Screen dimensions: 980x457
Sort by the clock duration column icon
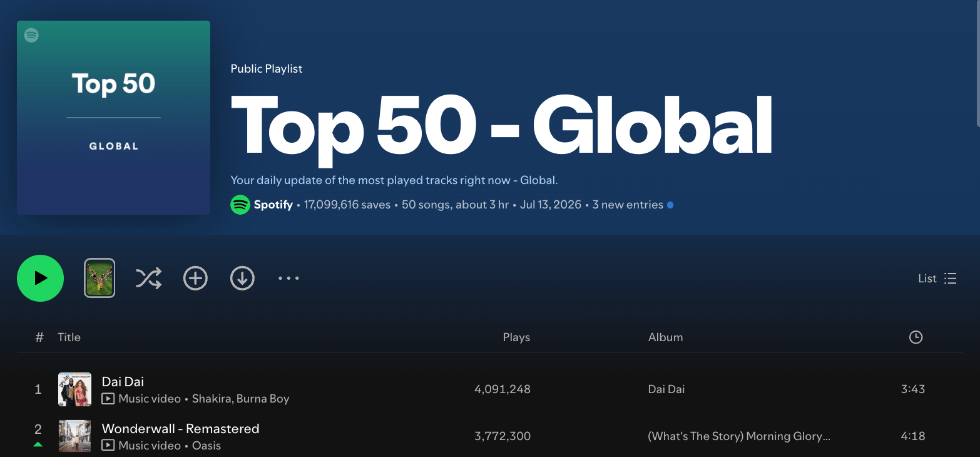[x=916, y=337]
